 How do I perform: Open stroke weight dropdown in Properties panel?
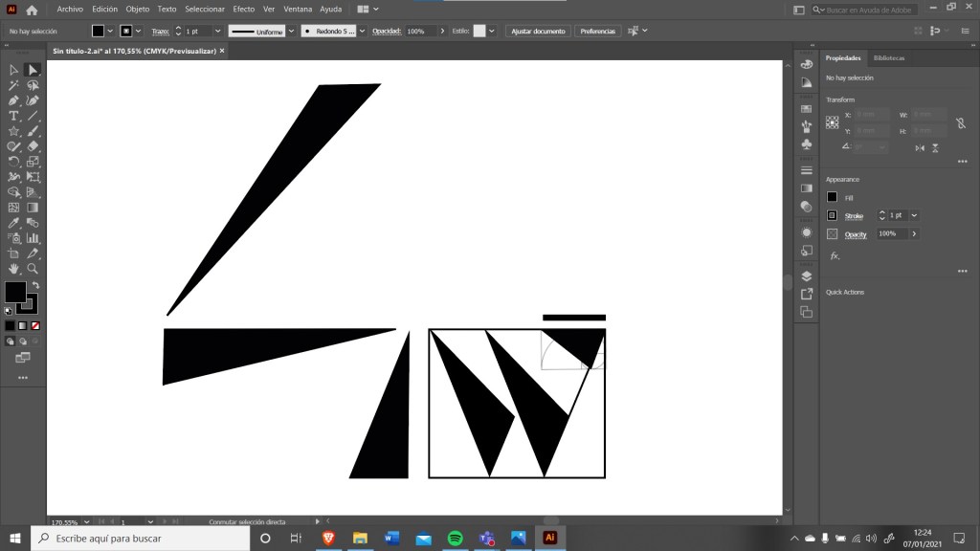coord(914,215)
